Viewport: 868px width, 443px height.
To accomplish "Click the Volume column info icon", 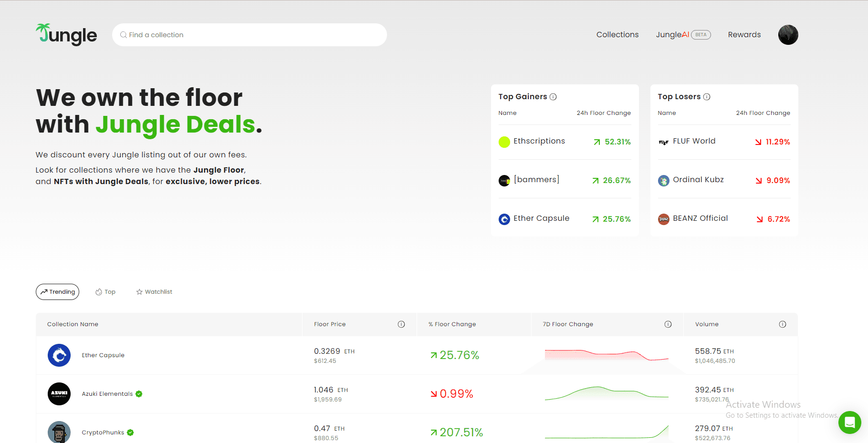I will pyautogui.click(x=783, y=324).
